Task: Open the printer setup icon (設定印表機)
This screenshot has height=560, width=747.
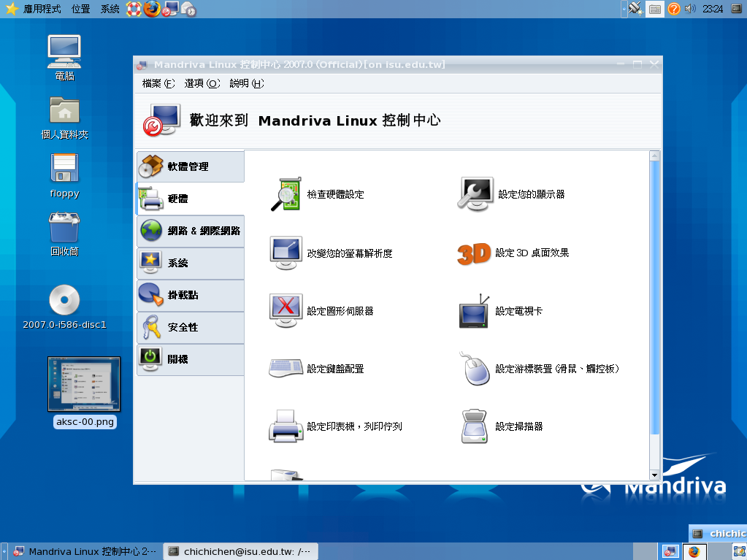Action: click(285, 426)
